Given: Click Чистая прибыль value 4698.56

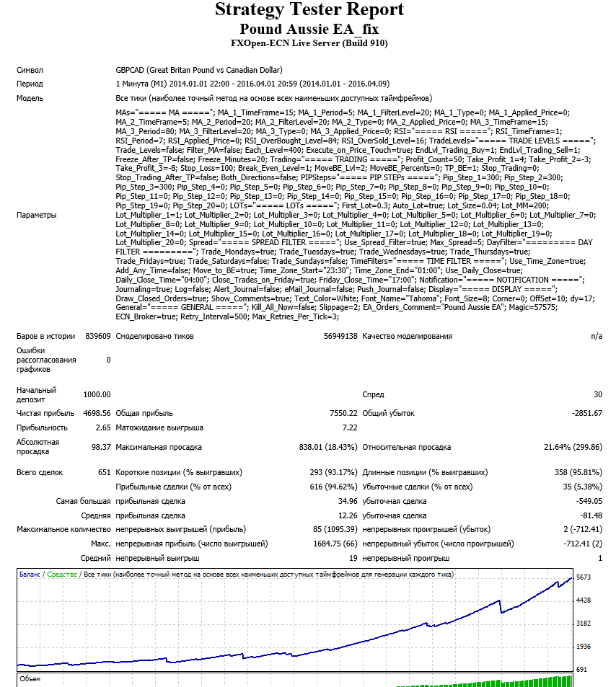Looking at the screenshot, I should 97,413.
